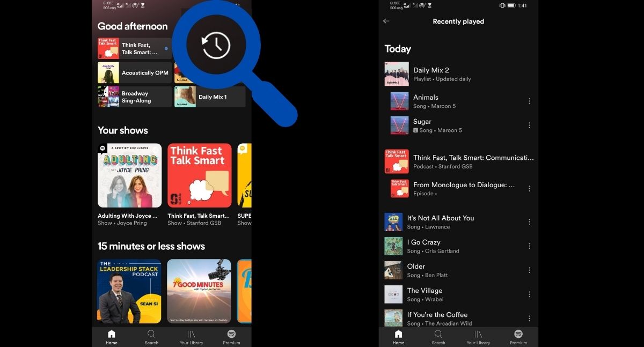Open Search on the Good afternoon screen

(151, 337)
